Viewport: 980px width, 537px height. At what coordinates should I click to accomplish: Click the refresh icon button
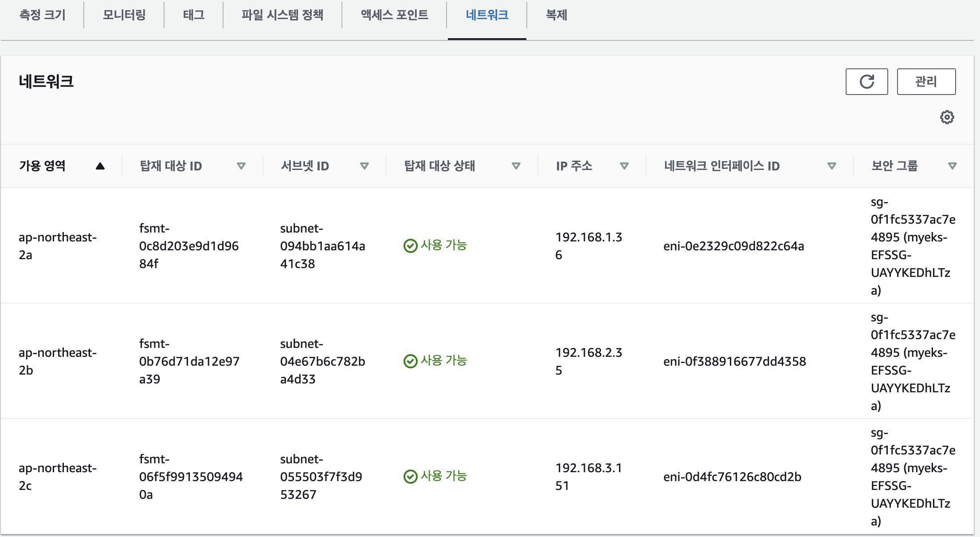[866, 82]
